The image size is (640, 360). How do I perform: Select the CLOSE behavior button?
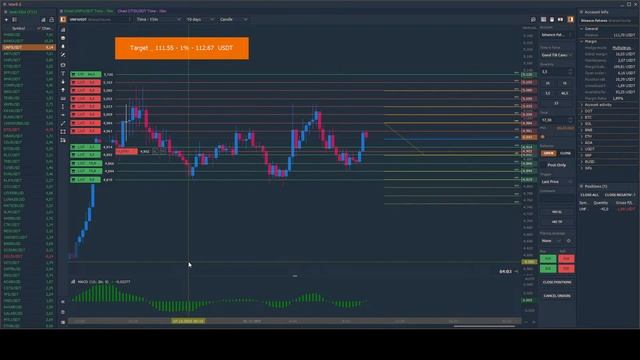(x=565, y=153)
